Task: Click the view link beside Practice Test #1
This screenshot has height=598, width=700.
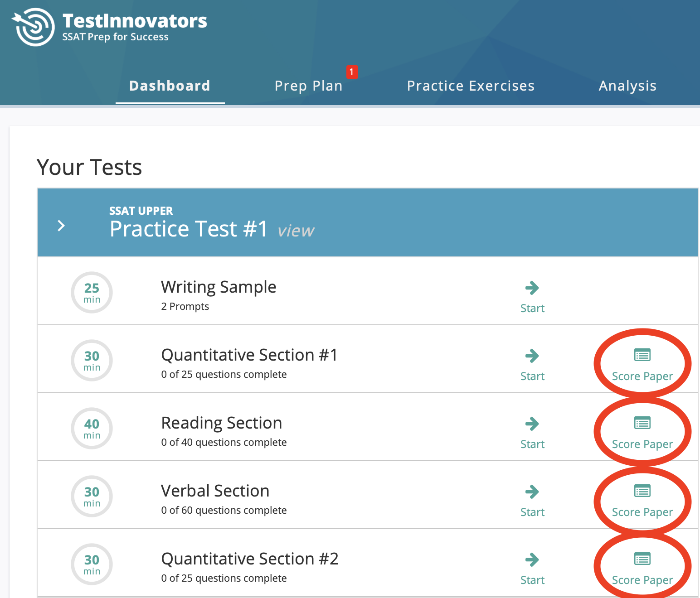Action: pos(296,231)
